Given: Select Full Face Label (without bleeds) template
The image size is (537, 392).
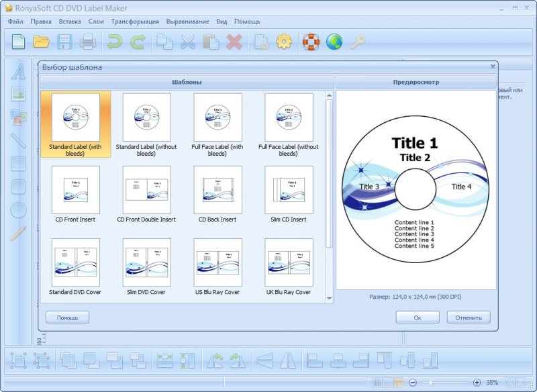Looking at the screenshot, I should (289, 124).
